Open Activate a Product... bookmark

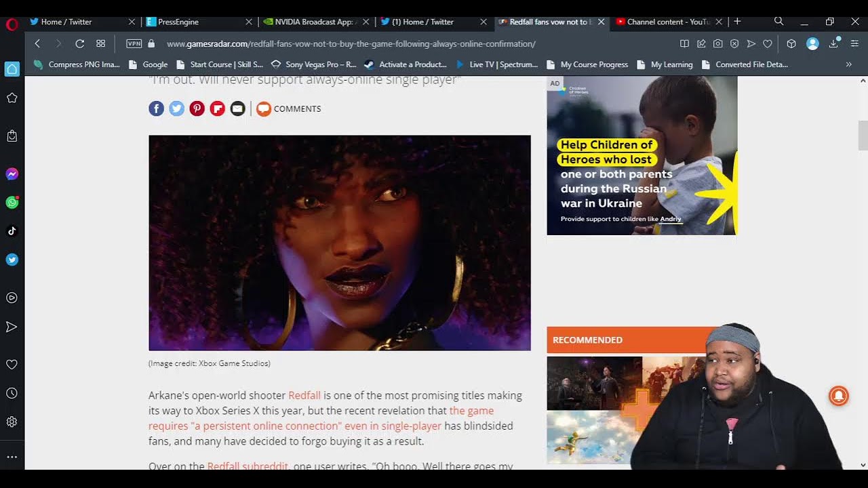[406, 64]
